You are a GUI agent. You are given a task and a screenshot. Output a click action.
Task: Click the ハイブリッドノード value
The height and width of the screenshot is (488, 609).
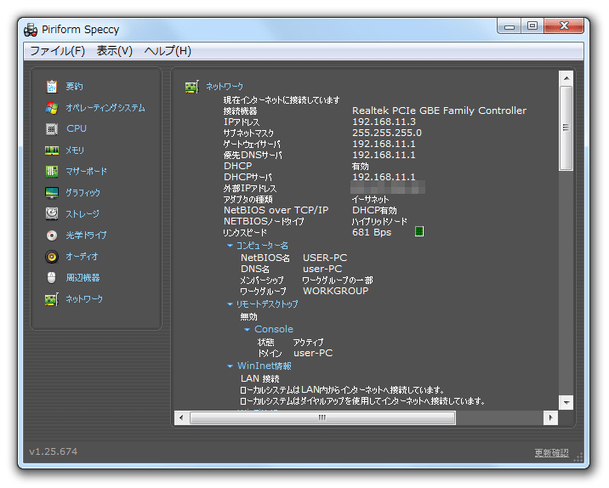pyautogui.click(x=379, y=221)
